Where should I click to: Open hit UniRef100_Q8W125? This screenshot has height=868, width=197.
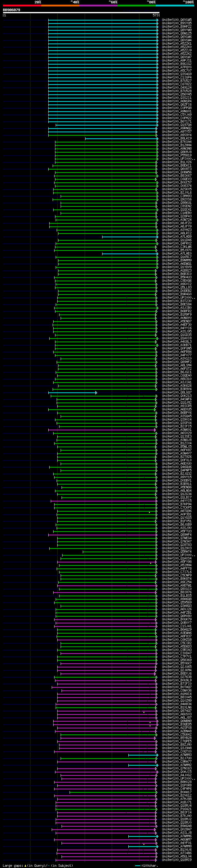click(x=177, y=33)
